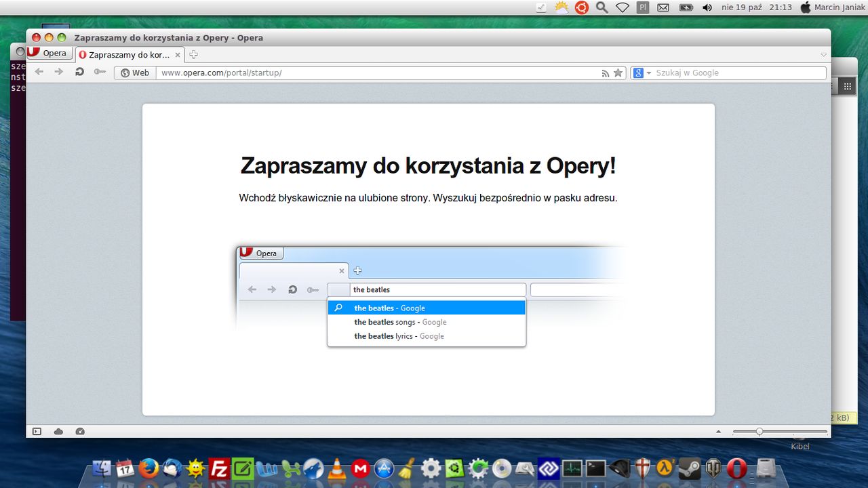The height and width of the screenshot is (488, 868).
Task: Open the grid view button in background window
Action: tap(847, 86)
